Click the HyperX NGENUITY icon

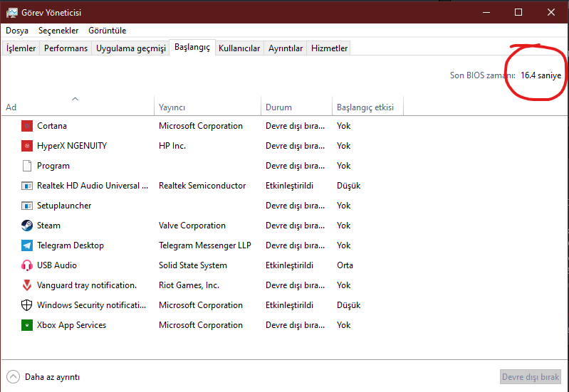[x=27, y=146]
